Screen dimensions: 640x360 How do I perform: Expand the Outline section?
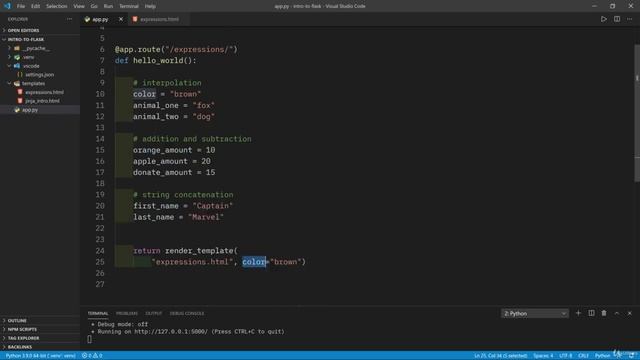coord(17,321)
